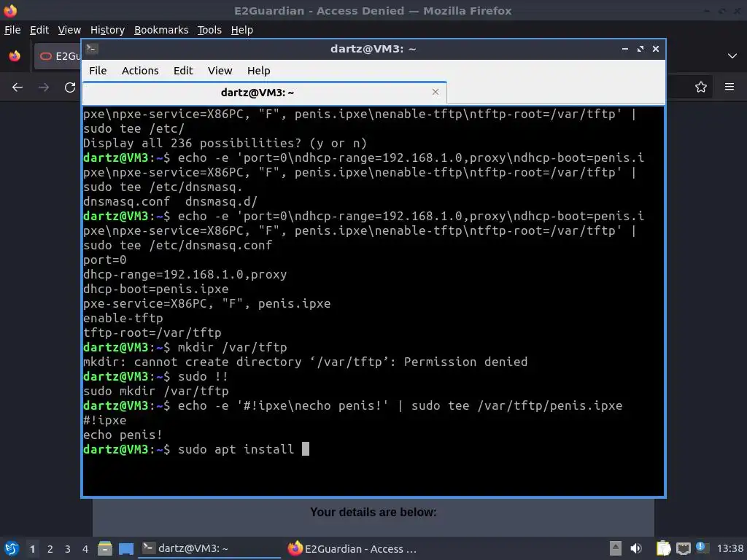Switch to workspace 2
Screen dimensions: 747x560
(x=50, y=549)
